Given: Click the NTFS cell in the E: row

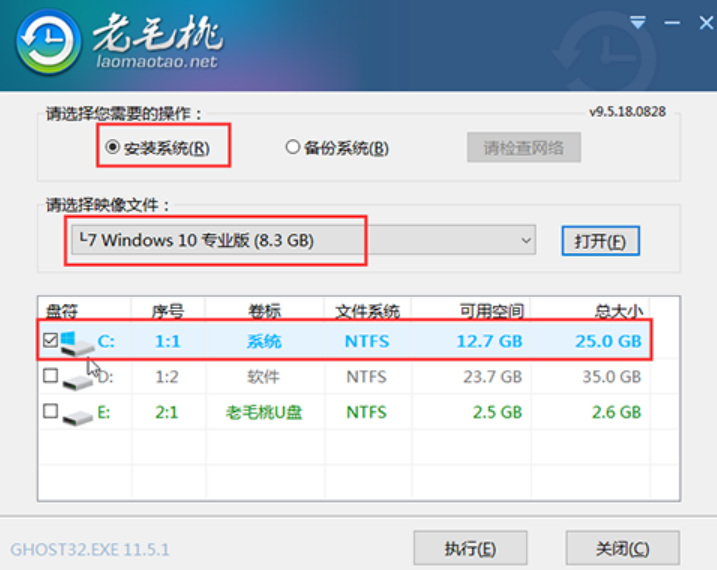Looking at the screenshot, I should [x=366, y=412].
